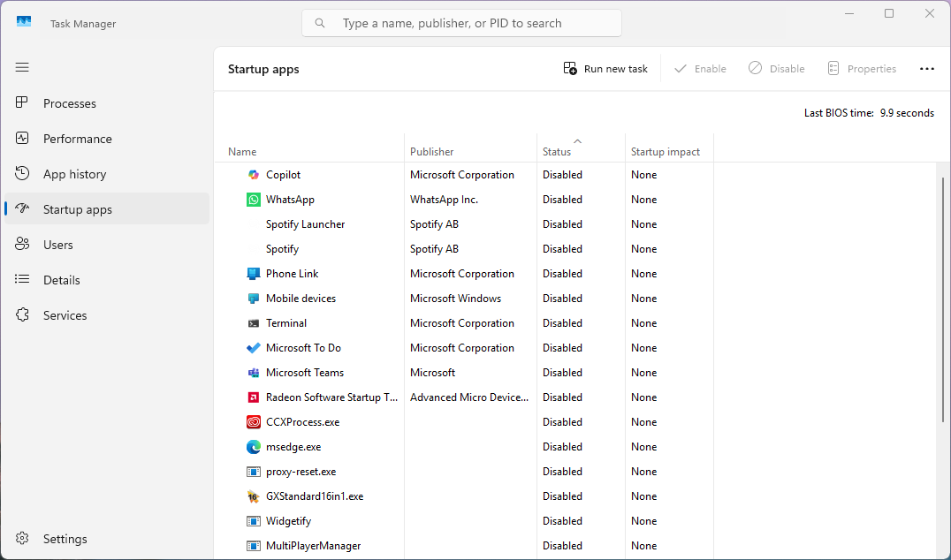The image size is (951, 560).
Task: Open the three-dot more options menu
Action: pyautogui.click(x=926, y=69)
